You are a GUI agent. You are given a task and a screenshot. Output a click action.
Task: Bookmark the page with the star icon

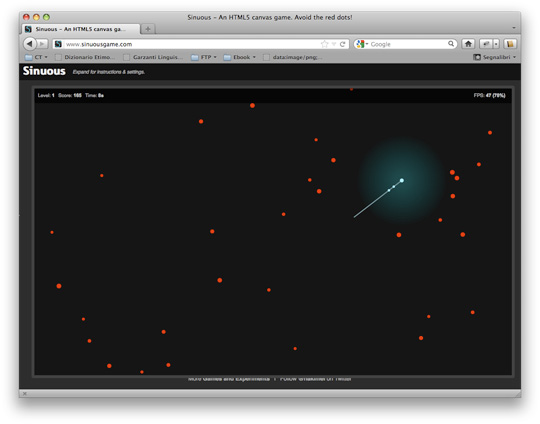324,44
